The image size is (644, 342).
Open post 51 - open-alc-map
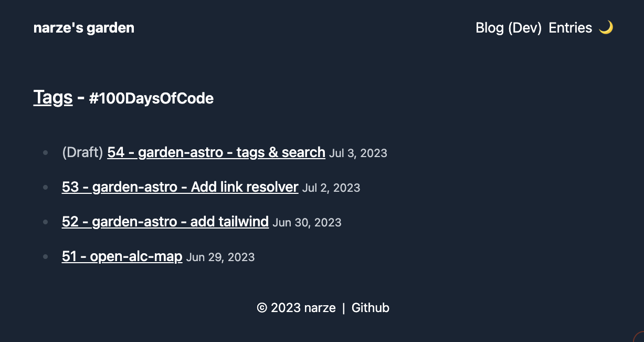click(122, 256)
